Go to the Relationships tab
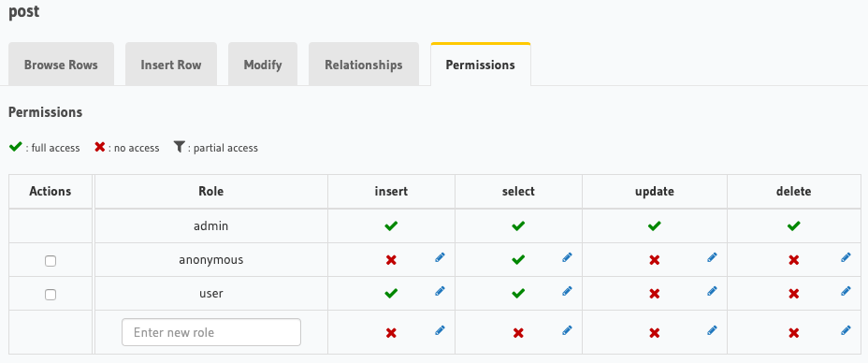Viewport: 868px width, 363px height. [x=364, y=65]
